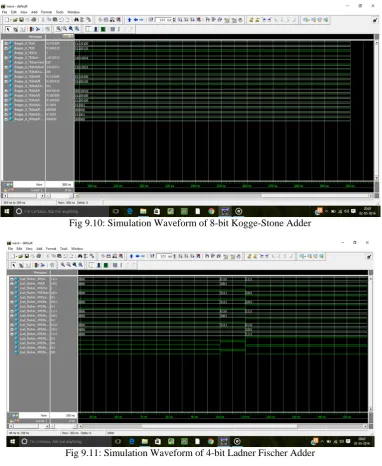Click New file icon in Kogge-Stone toolbar

pos(7,20)
